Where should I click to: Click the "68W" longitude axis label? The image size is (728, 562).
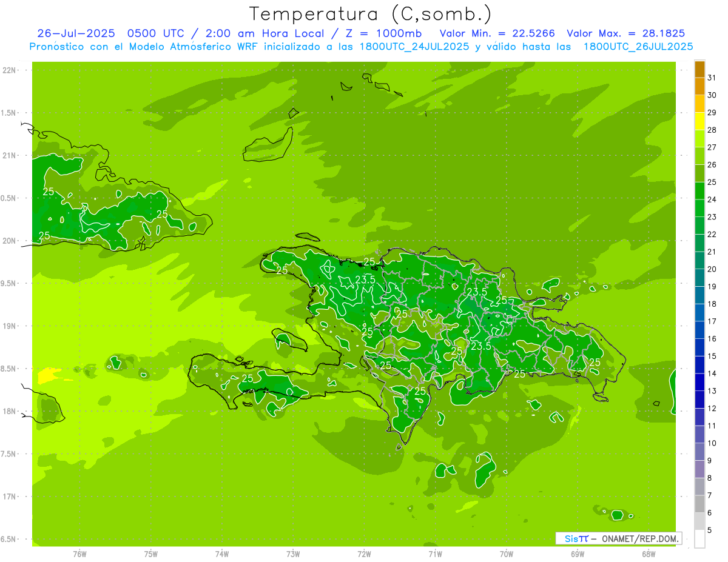(x=649, y=554)
